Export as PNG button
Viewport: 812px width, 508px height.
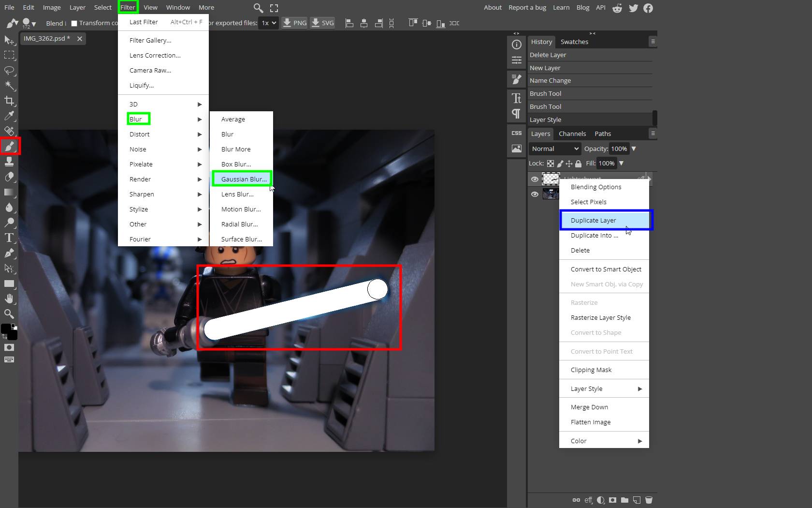coord(295,23)
